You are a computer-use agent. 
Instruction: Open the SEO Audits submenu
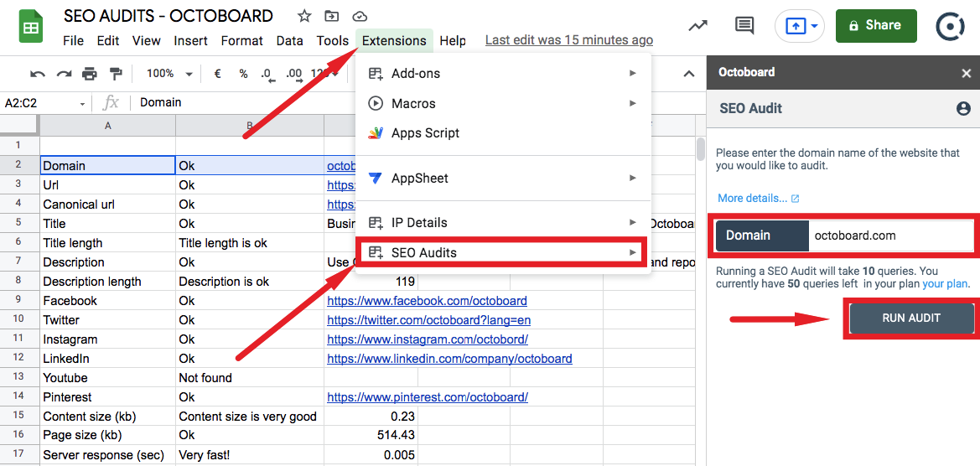coord(503,252)
